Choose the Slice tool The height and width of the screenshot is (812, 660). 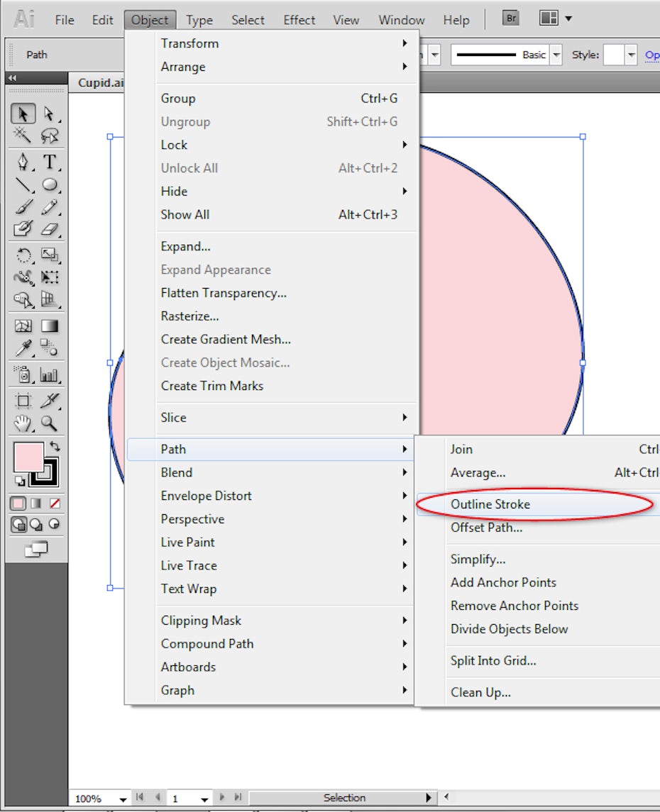tap(49, 400)
